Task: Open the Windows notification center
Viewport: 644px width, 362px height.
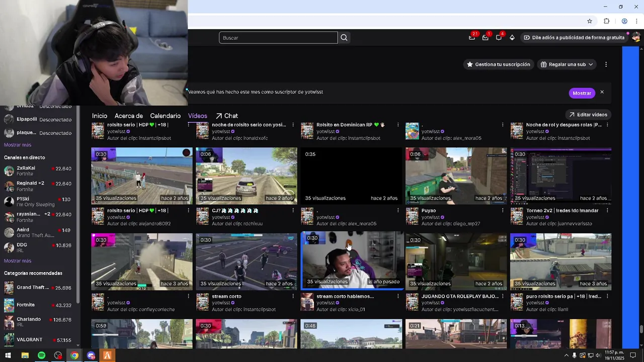Action: coord(633,355)
